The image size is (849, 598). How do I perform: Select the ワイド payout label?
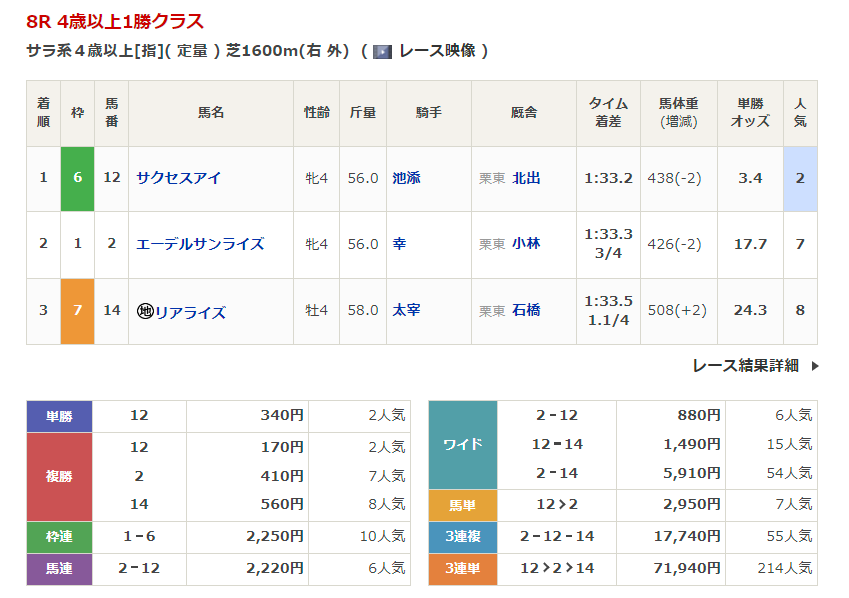462,444
